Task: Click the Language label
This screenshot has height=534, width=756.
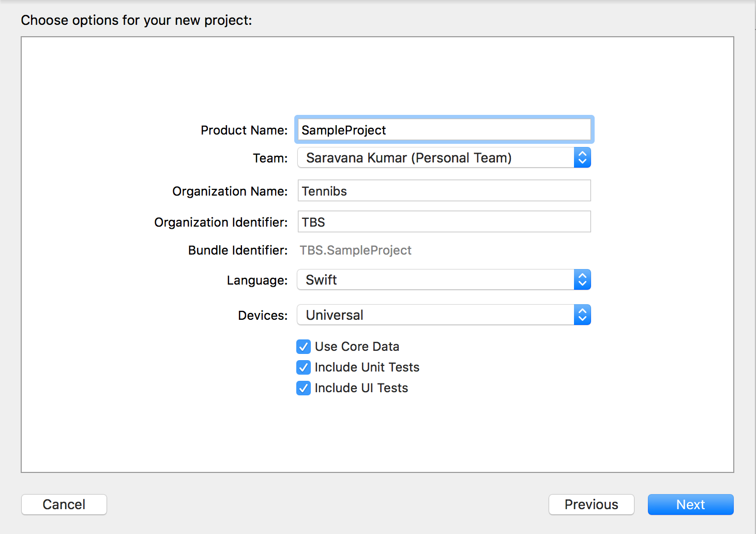Action: (257, 280)
